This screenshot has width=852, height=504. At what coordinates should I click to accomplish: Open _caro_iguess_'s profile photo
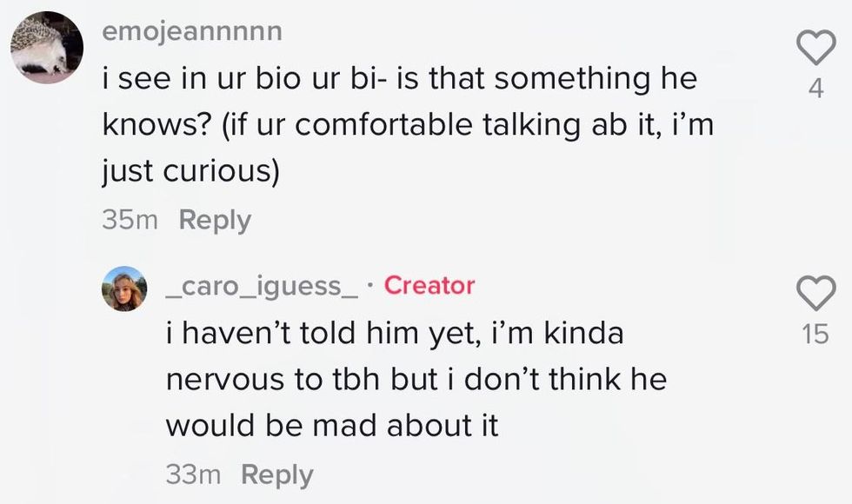(x=124, y=288)
